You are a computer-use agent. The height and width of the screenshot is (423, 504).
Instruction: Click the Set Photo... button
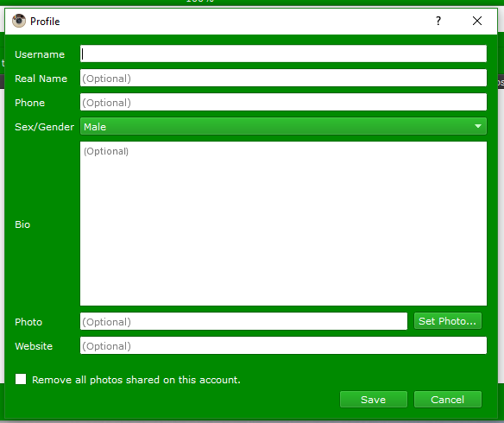pos(447,321)
